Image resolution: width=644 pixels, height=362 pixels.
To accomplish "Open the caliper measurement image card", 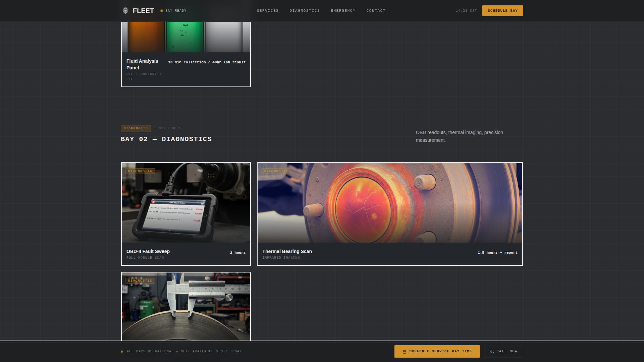I will [186, 307].
